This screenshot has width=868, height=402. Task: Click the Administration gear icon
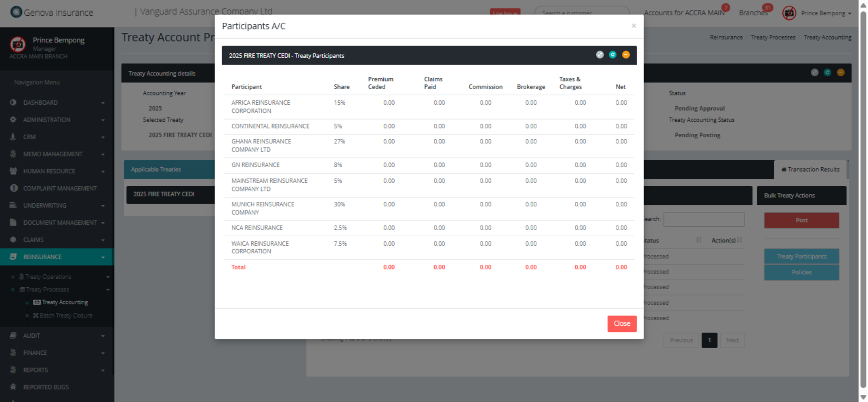tap(13, 120)
